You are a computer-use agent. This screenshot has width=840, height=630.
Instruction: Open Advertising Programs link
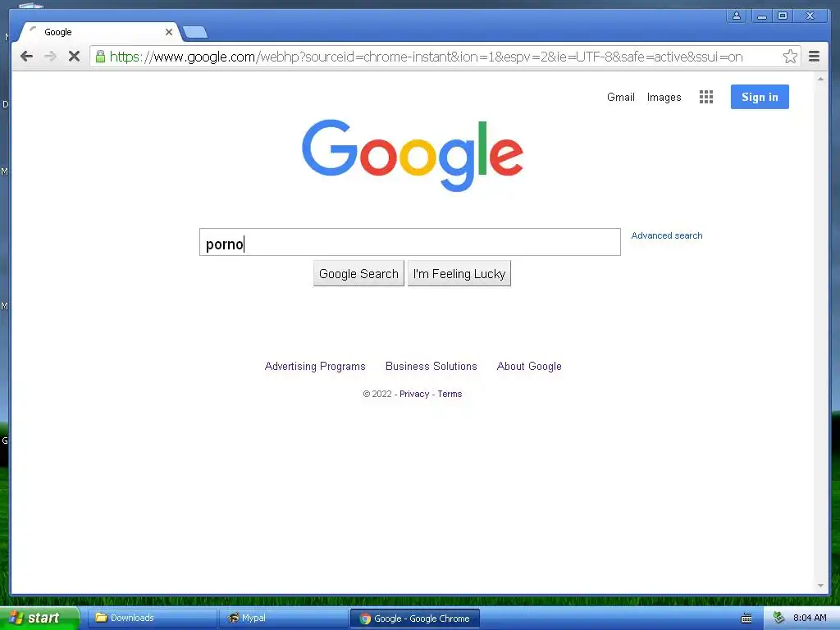pyautogui.click(x=315, y=367)
